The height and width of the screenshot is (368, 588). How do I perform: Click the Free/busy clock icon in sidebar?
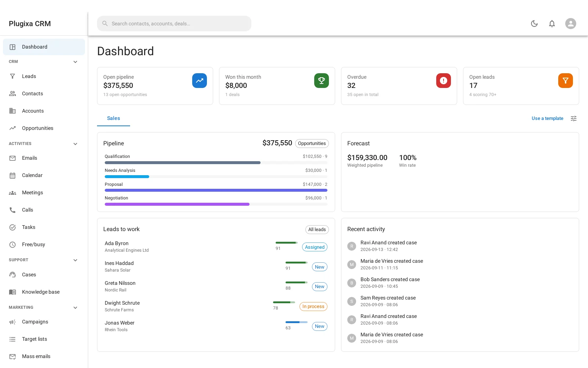pyautogui.click(x=12, y=245)
